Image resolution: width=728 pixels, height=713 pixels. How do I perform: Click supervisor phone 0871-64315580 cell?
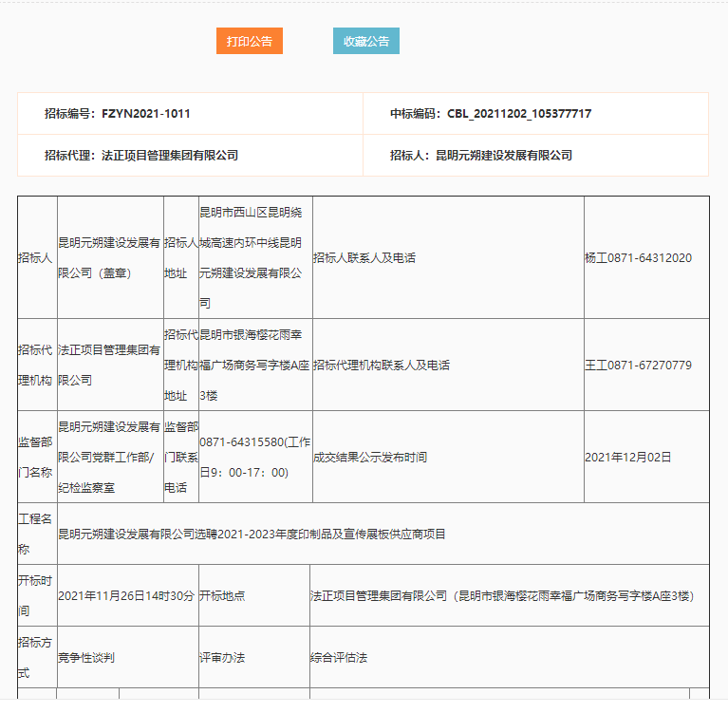[254, 457]
